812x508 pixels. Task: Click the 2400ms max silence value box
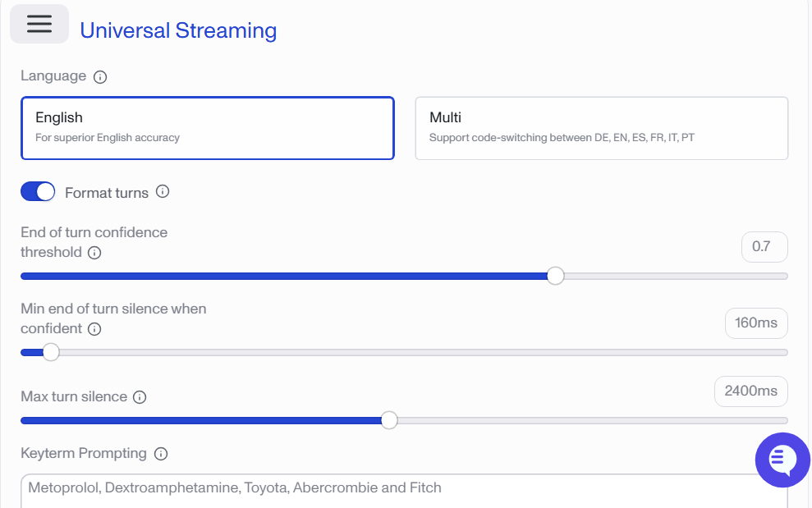750,391
